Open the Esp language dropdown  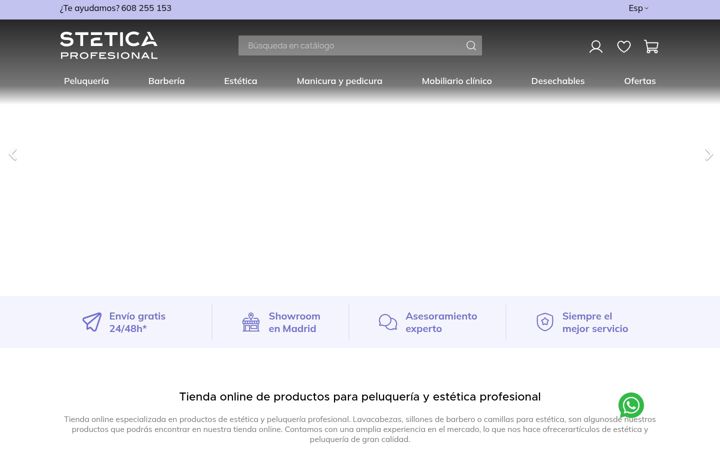click(638, 8)
